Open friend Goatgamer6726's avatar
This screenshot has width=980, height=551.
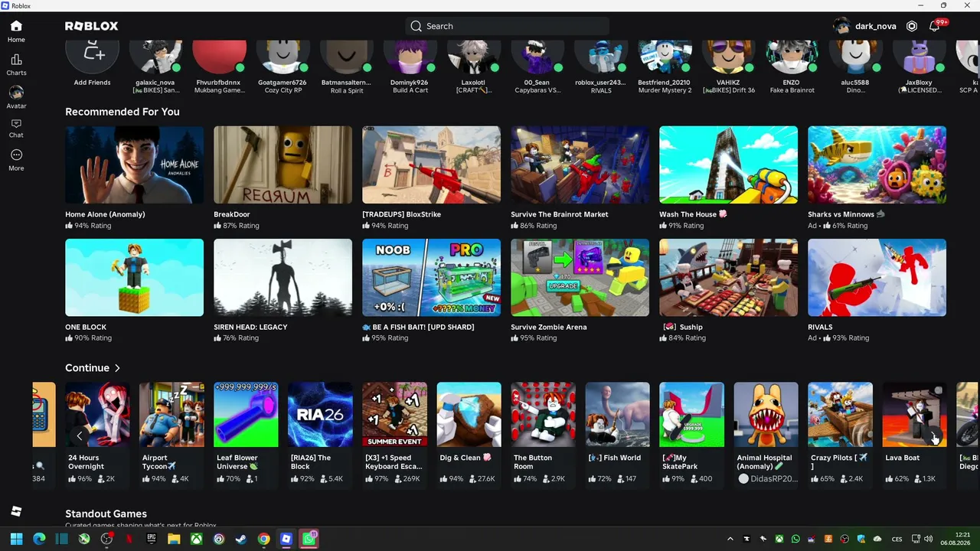coord(283,57)
